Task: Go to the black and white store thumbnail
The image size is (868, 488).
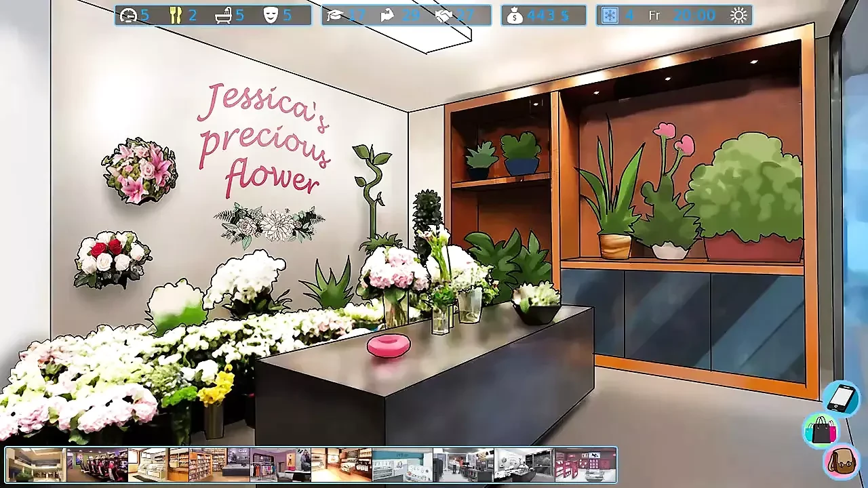Action: pos(525,465)
